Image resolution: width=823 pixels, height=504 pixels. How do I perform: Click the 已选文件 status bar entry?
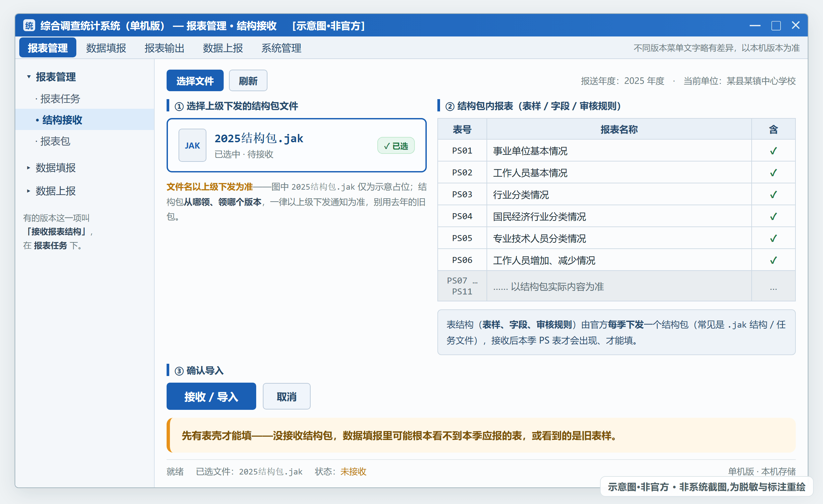249,471
